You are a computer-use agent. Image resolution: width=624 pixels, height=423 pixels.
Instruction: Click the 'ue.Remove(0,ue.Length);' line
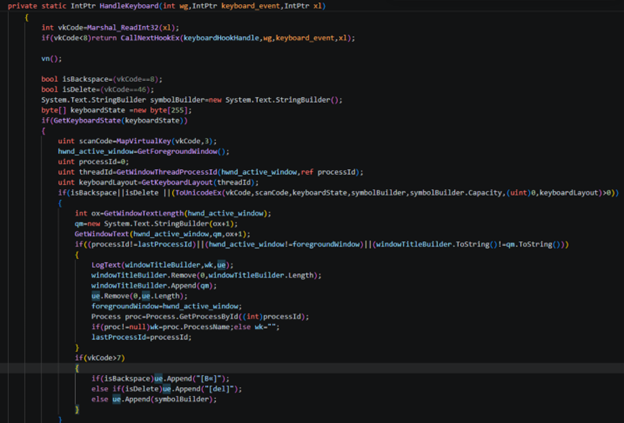pos(139,296)
